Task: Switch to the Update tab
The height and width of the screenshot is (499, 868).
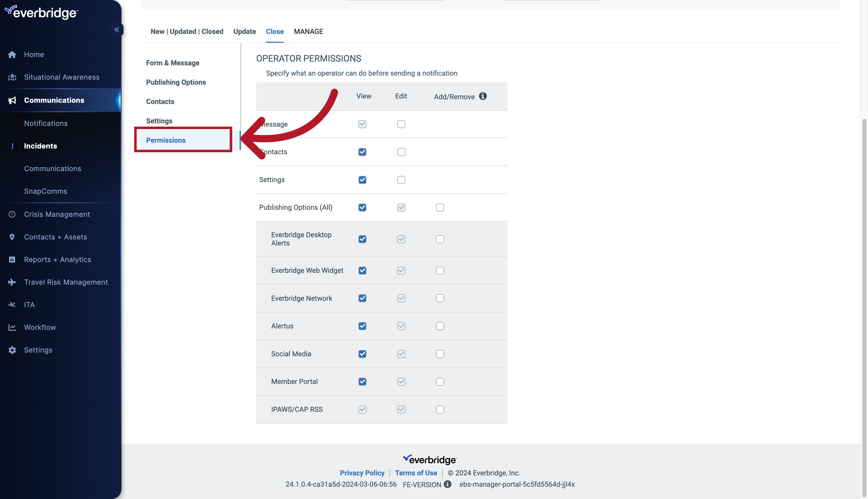Action: pyautogui.click(x=244, y=31)
